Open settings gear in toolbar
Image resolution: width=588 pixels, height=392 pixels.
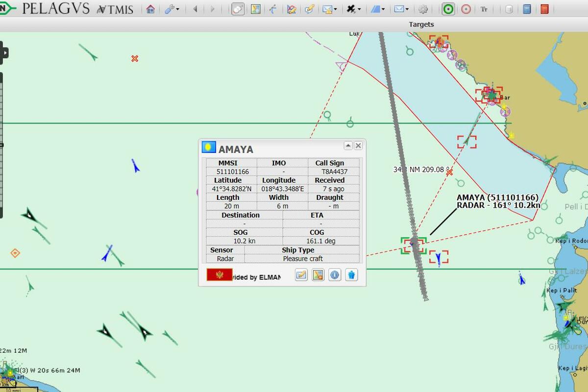point(423,9)
